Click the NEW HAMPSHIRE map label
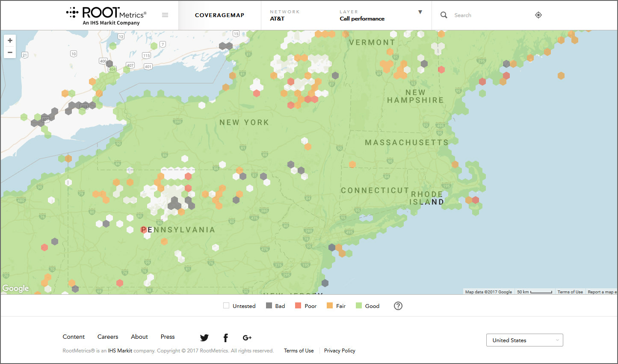 [x=415, y=96]
